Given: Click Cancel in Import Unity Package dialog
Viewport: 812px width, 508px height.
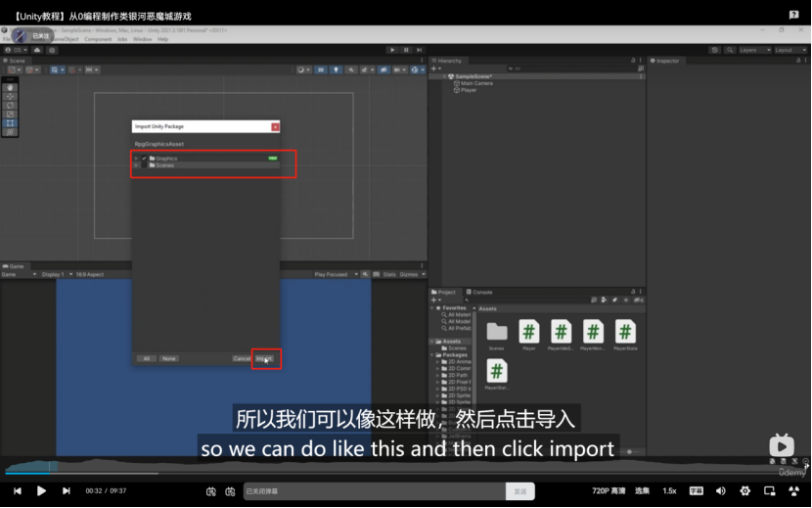Looking at the screenshot, I should pyautogui.click(x=242, y=358).
